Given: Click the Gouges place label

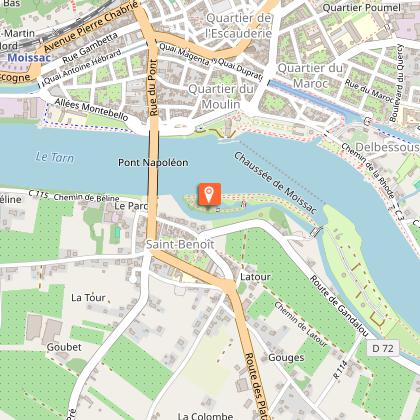Looking at the screenshot, I should coord(286,358).
